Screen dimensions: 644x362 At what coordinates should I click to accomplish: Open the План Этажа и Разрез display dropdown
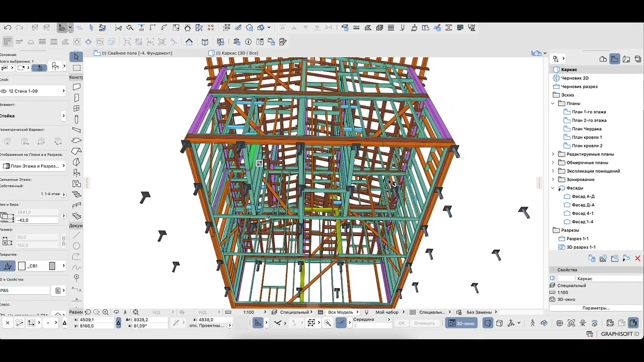click(x=33, y=166)
